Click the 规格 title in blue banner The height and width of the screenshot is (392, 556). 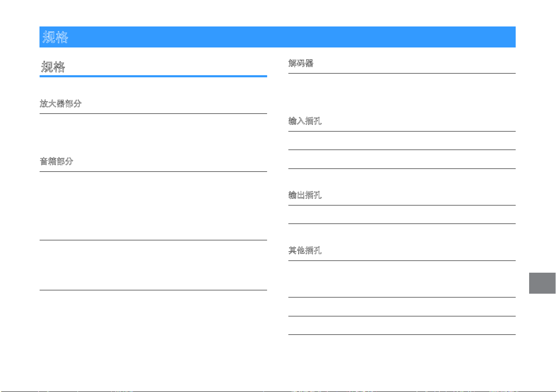tap(55, 37)
